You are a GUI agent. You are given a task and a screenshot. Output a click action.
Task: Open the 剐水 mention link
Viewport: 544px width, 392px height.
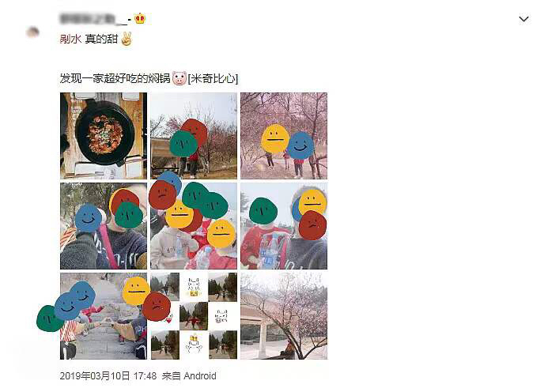(x=71, y=39)
